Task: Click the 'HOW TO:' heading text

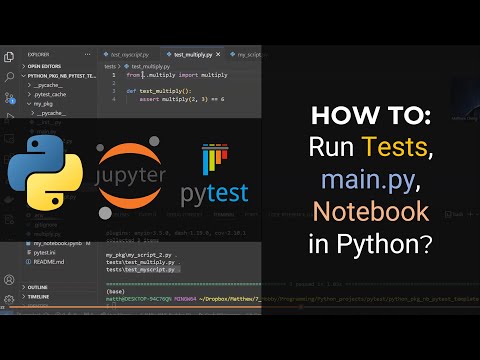Action: point(371,116)
